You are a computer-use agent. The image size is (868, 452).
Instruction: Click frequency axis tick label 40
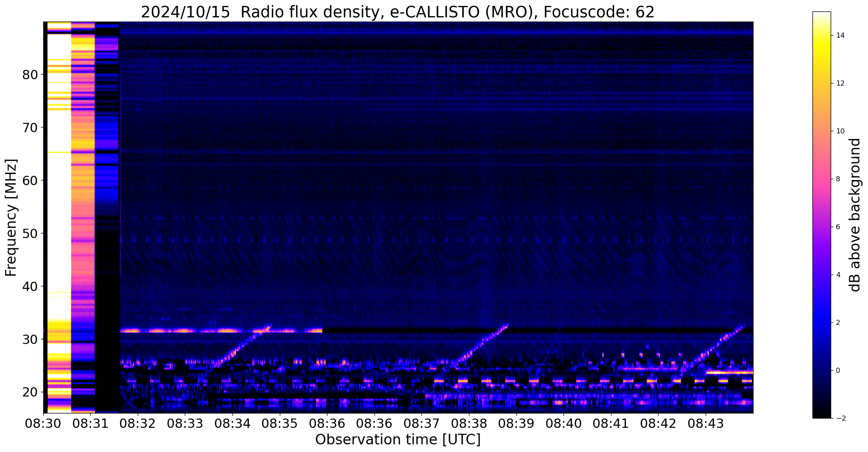click(30, 286)
